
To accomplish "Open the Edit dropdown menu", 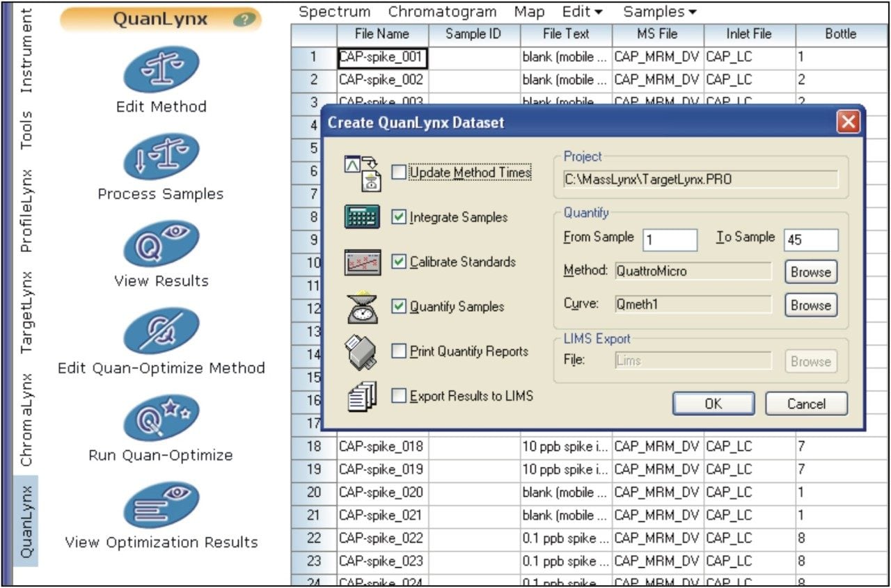I will (x=583, y=12).
